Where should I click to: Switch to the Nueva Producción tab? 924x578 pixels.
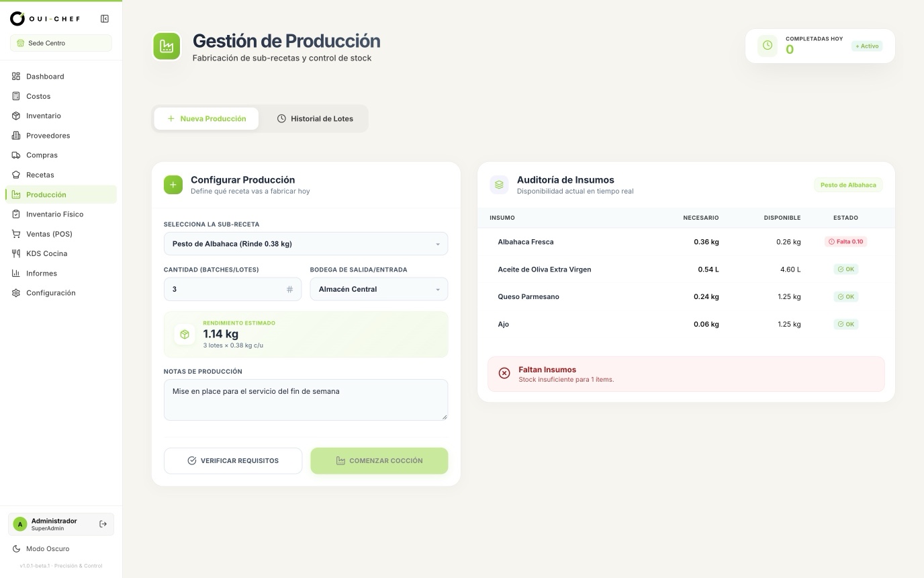point(206,118)
